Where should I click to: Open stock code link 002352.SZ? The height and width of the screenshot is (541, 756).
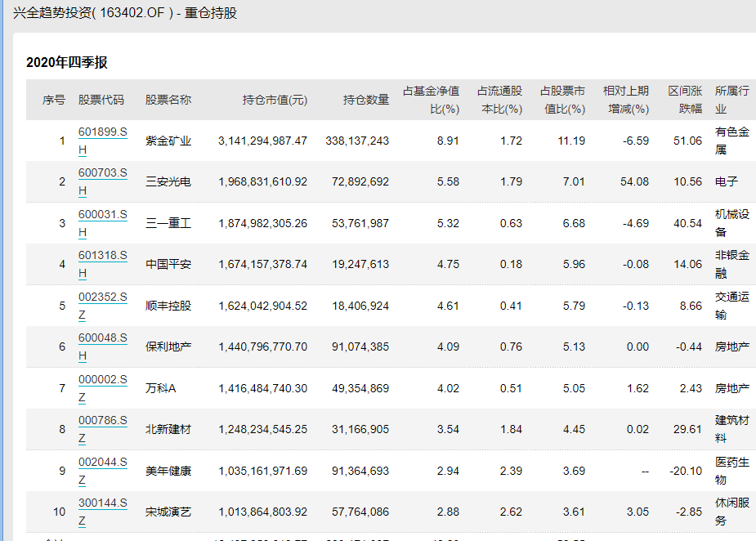coord(103,306)
